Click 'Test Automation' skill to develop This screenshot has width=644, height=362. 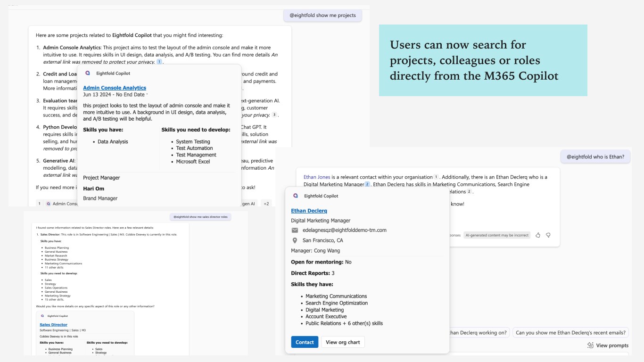194,148
